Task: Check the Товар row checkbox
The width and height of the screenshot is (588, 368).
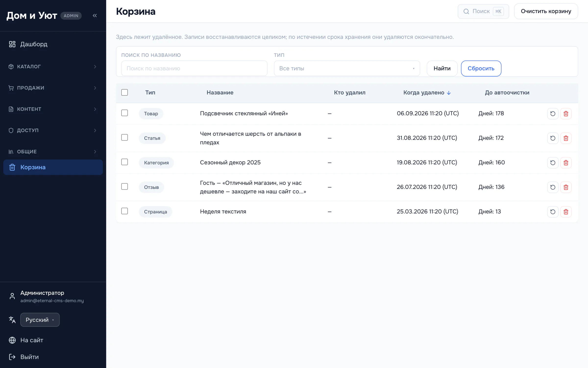Action: point(124,113)
